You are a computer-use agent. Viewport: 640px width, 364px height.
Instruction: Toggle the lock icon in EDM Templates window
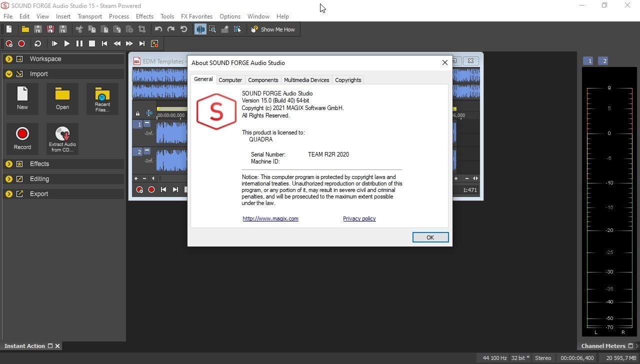[x=137, y=114]
